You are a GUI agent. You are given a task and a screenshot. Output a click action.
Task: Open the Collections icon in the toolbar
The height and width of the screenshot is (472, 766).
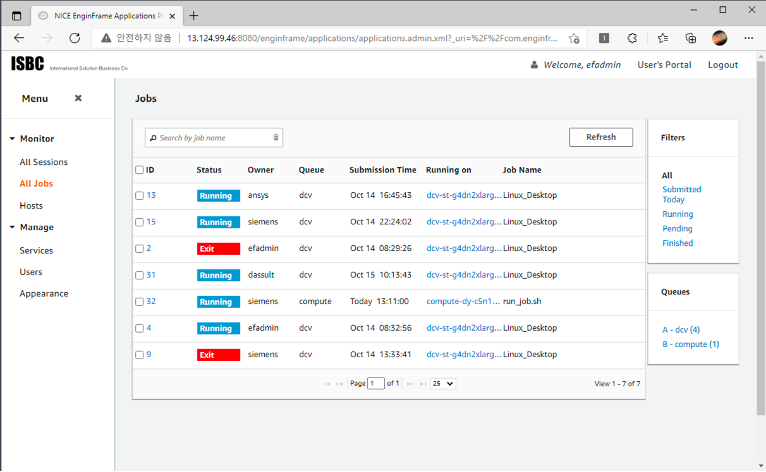pyautogui.click(x=691, y=38)
